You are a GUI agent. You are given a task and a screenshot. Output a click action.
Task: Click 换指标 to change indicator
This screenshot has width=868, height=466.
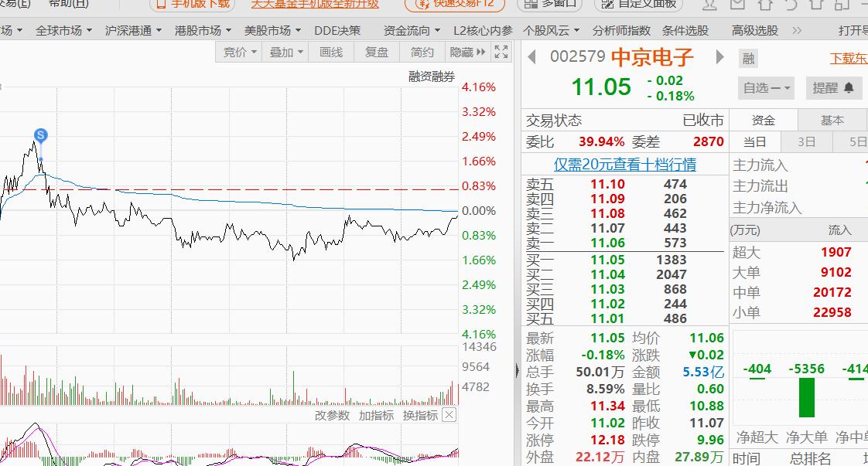click(x=421, y=415)
